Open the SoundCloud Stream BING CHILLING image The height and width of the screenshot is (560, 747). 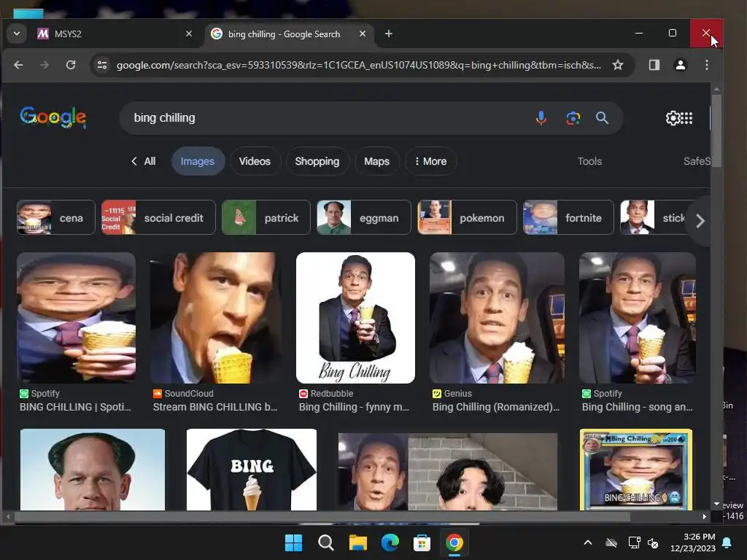pos(215,318)
